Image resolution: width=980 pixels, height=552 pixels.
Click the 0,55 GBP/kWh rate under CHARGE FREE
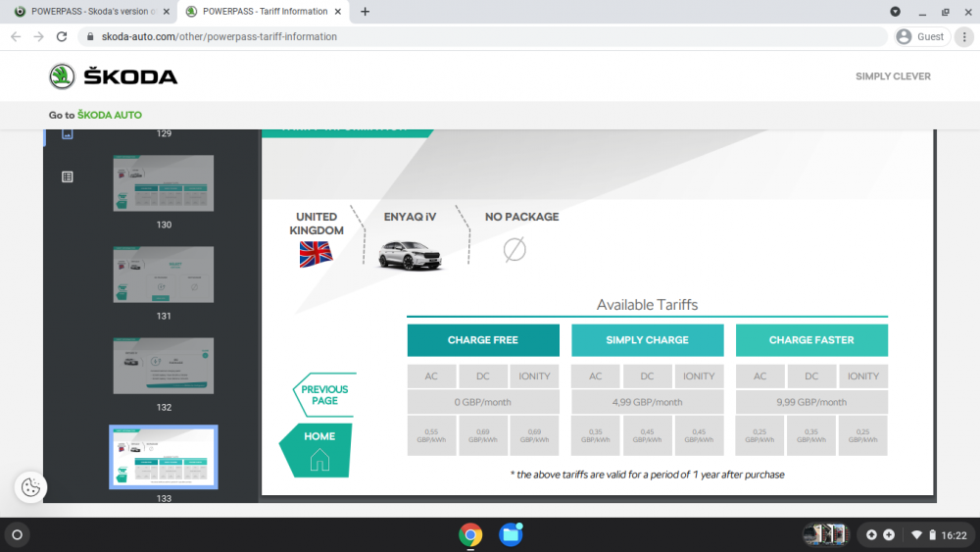tap(431, 435)
